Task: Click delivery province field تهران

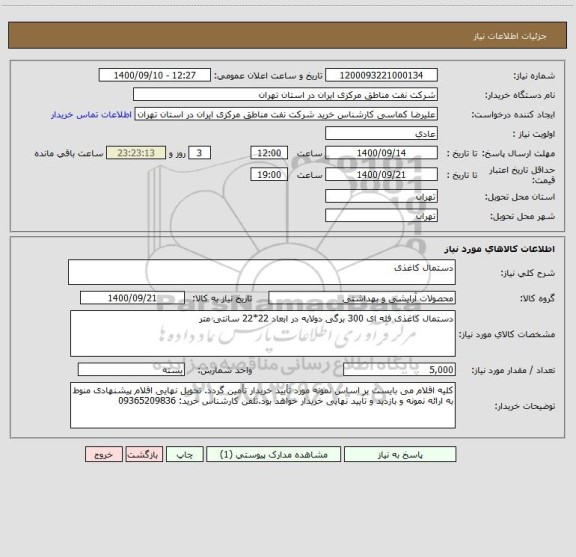Action: [381, 197]
